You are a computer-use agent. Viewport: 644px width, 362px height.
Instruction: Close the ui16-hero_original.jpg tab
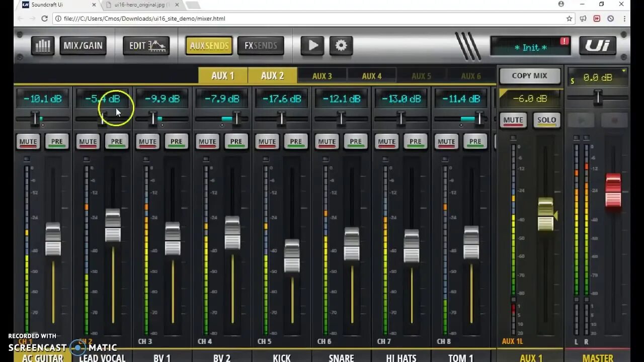(x=177, y=5)
